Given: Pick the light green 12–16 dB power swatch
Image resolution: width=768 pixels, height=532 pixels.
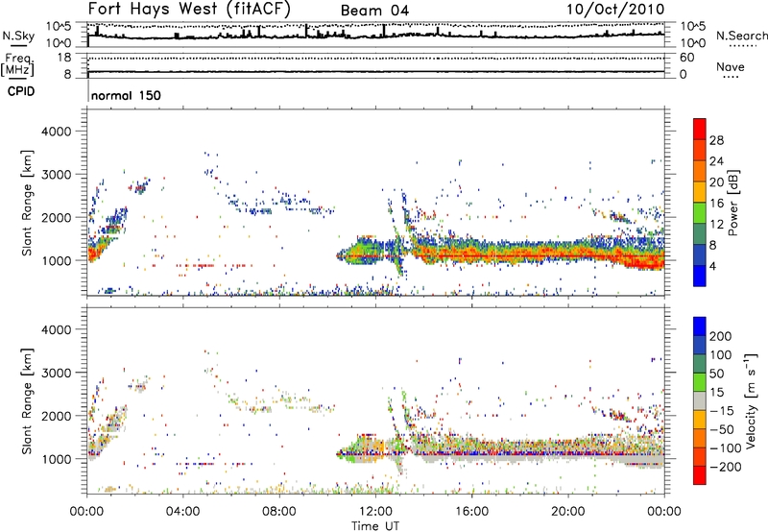Looking at the screenshot, I should (x=700, y=212).
